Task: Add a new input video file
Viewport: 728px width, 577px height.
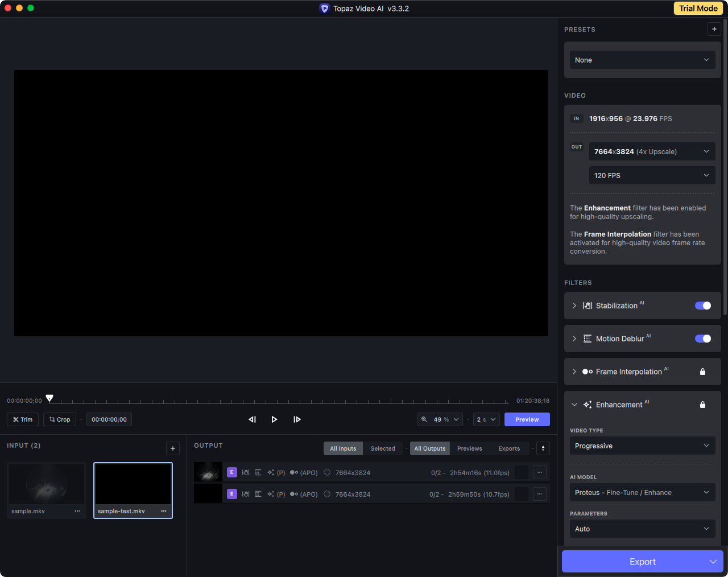Action: tap(173, 448)
